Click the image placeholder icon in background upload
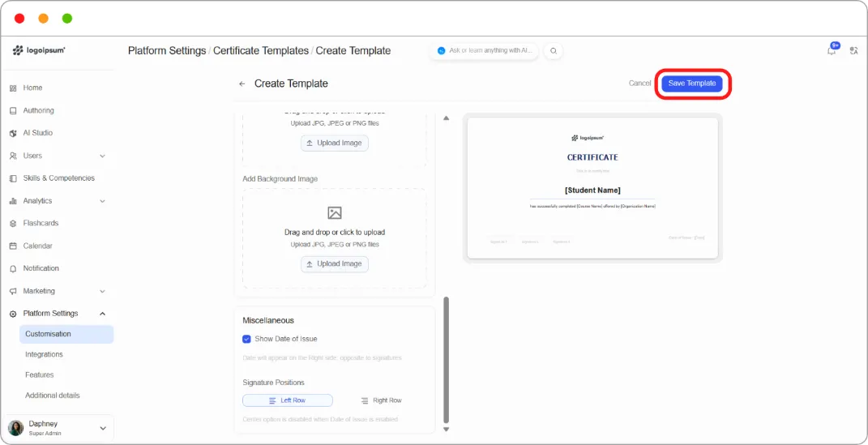 point(335,213)
